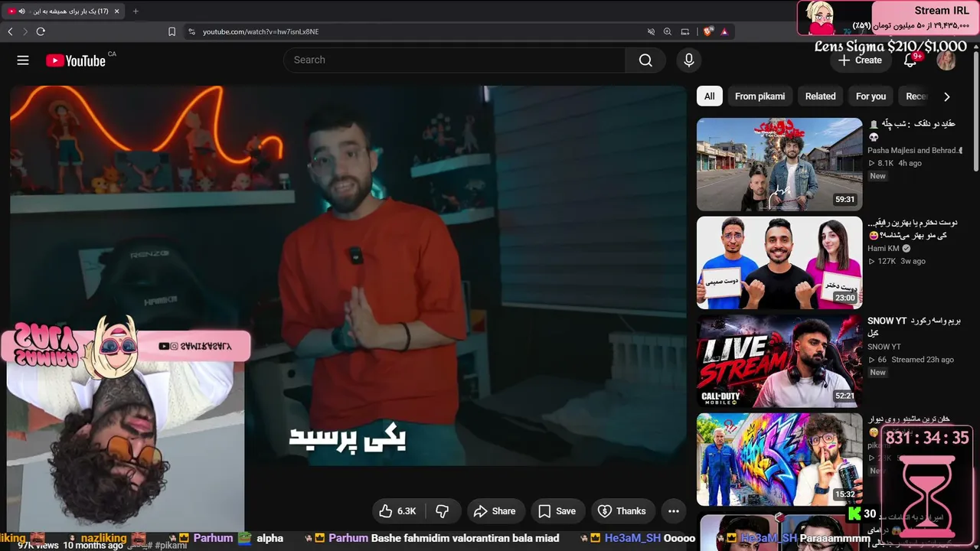This screenshot has width=980, height=551.
Task: Open the account avatar menu
Action: pos(946,60)
